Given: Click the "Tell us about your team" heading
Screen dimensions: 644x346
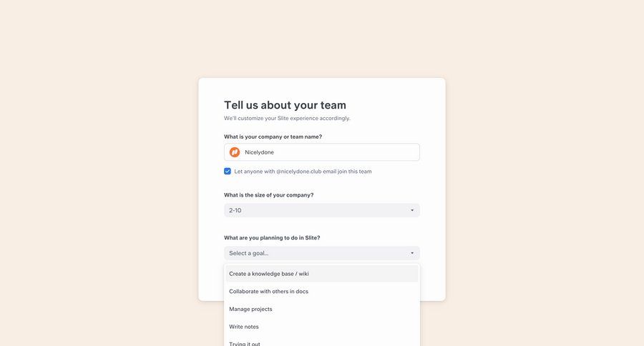Looking at the screenshot, I should point(285,105).
